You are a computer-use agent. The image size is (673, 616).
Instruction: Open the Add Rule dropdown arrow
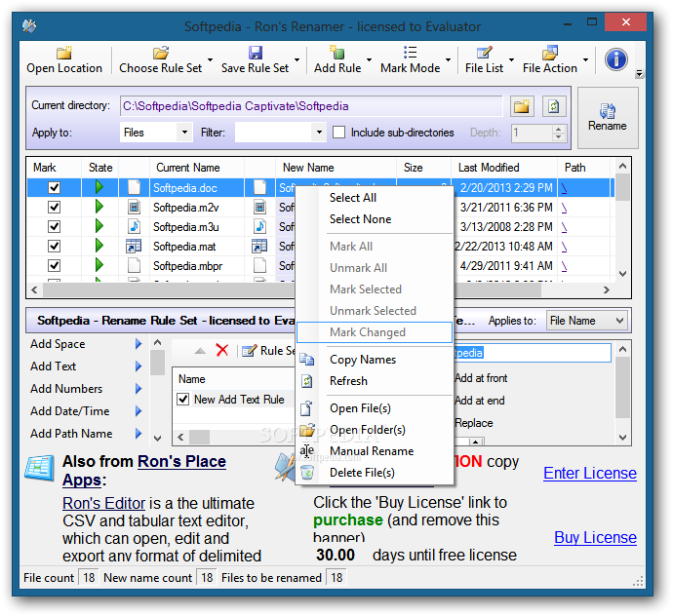(369, 59)
